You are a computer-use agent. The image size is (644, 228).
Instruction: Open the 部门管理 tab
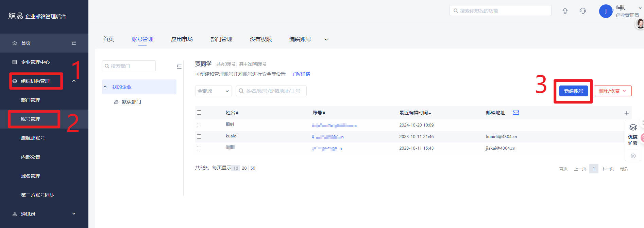pyautogui.click(x=221, y=39)
